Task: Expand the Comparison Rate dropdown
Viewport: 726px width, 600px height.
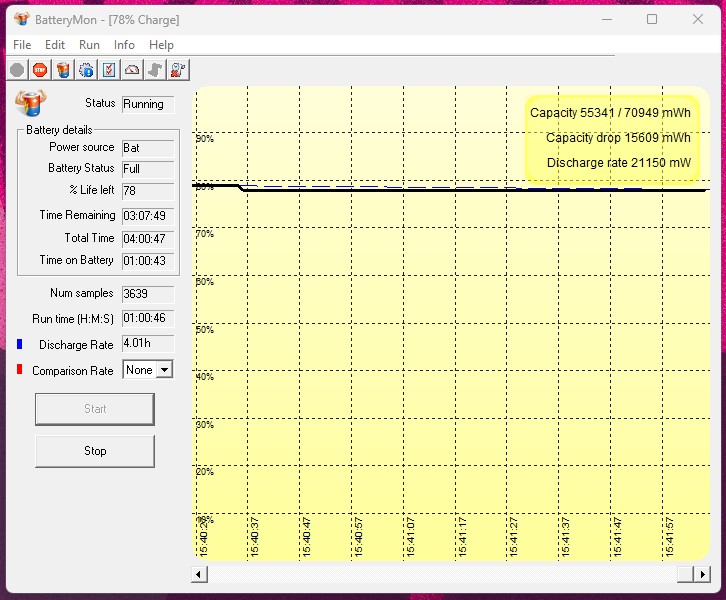Action: point(164,370)
